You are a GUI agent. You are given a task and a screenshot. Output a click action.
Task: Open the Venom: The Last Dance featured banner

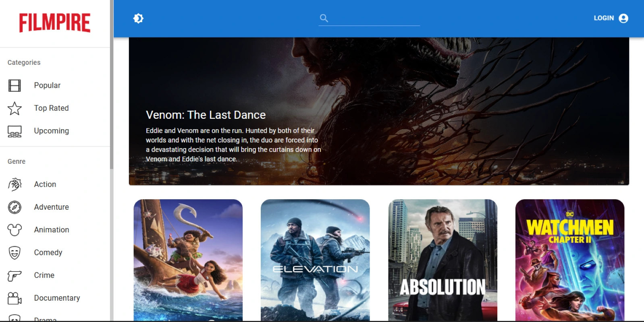379,111
